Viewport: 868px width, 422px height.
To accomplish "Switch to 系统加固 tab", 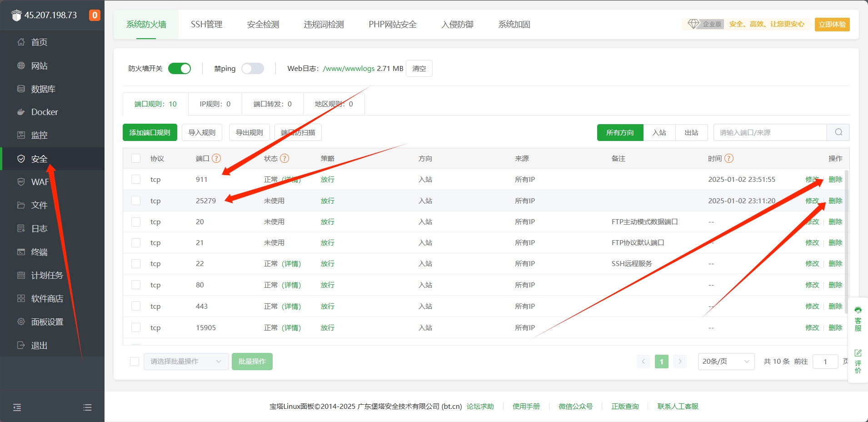I will (514, 24).
